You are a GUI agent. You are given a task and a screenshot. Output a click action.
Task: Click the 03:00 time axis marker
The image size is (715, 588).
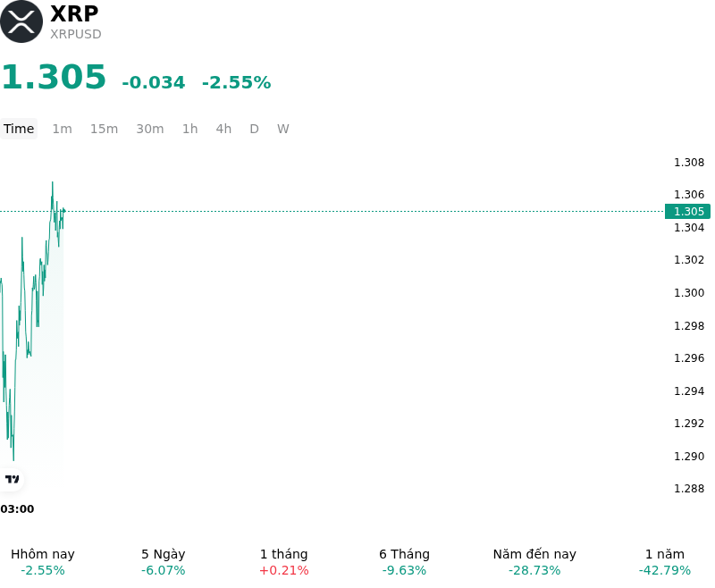pyautogui.click(x=17, y=508)
